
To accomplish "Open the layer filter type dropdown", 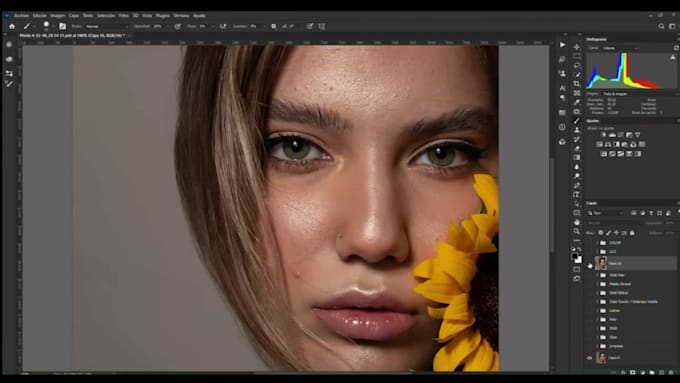I will point(605,213).
